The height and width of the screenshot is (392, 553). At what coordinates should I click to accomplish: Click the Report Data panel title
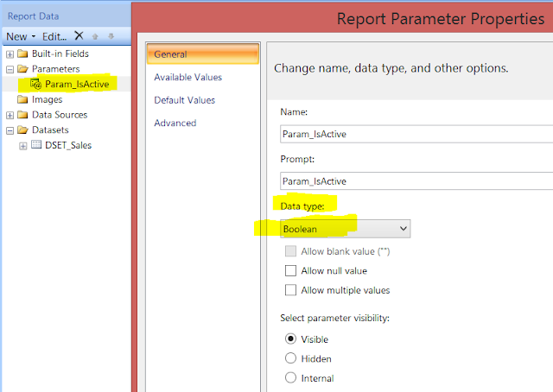click(33, 16)
